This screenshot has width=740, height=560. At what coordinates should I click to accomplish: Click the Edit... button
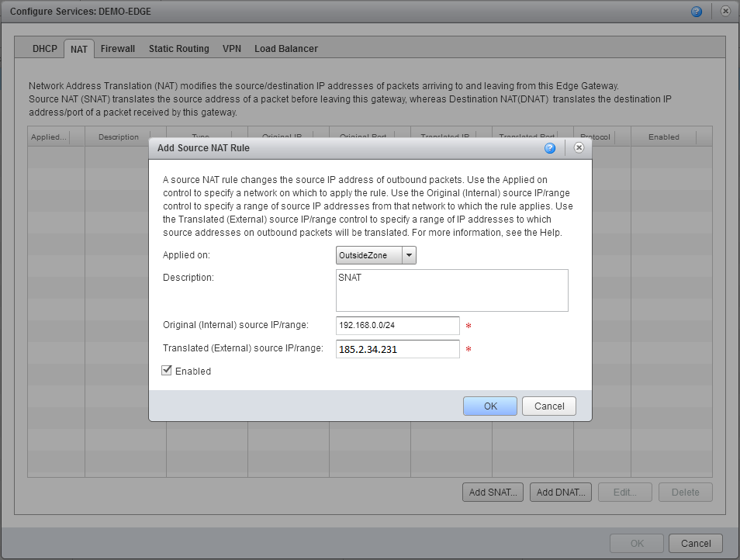point(625,492)
